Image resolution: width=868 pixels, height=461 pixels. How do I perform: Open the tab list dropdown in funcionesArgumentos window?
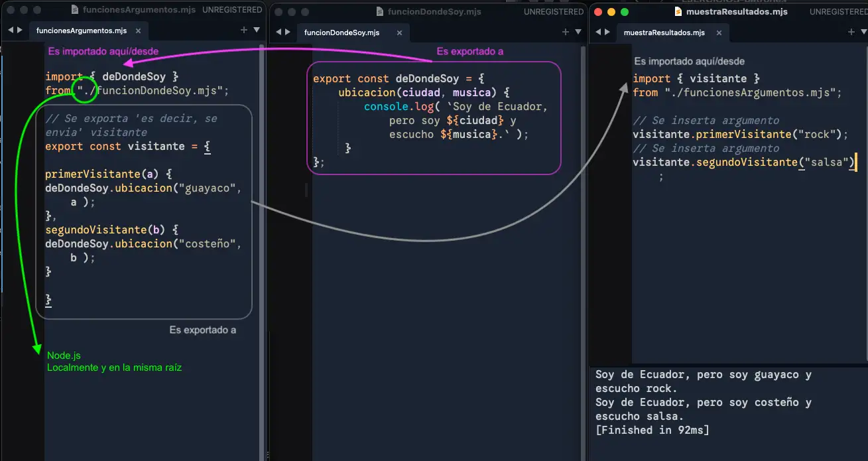pos(257,31)
